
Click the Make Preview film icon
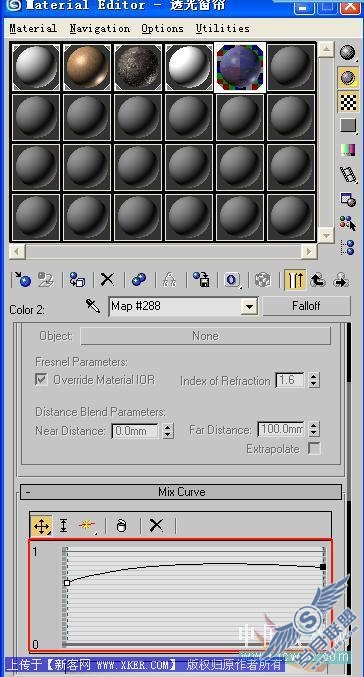click(x=347, y=174)
